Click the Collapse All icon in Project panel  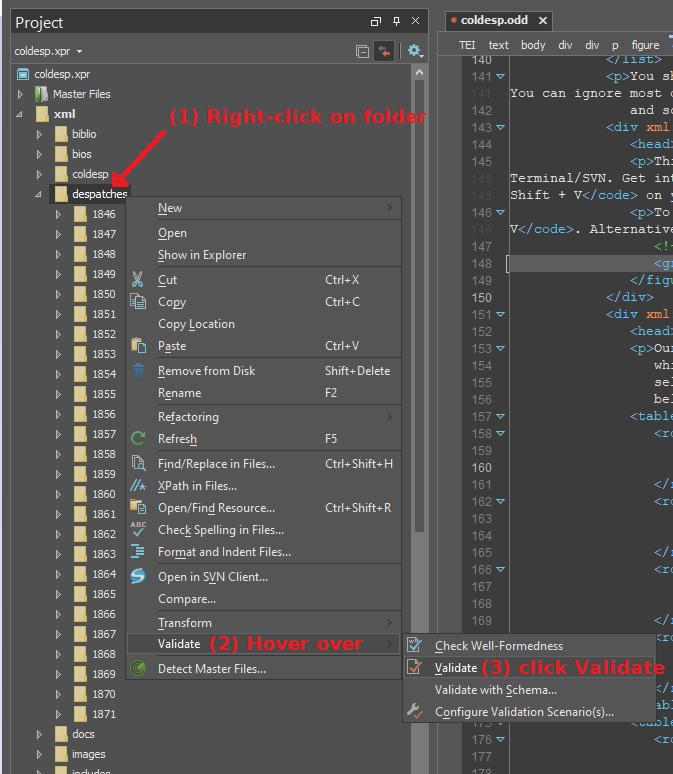(x=363, y=51)
